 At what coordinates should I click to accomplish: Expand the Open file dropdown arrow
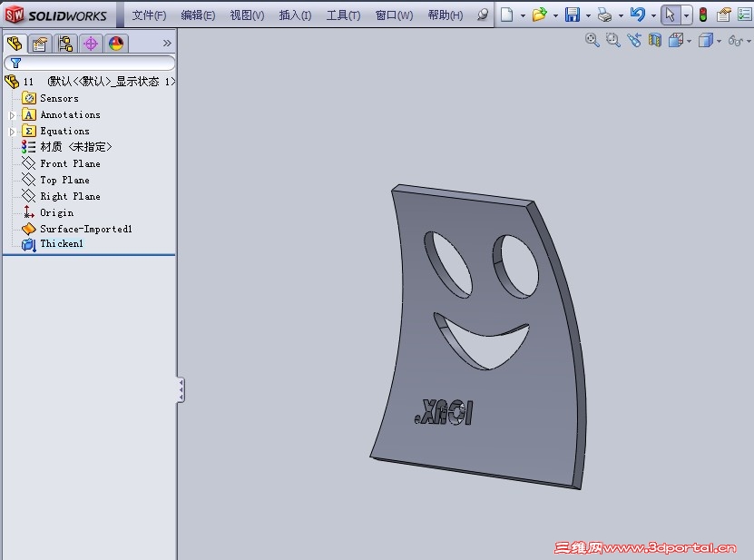(x=555, y=15)
